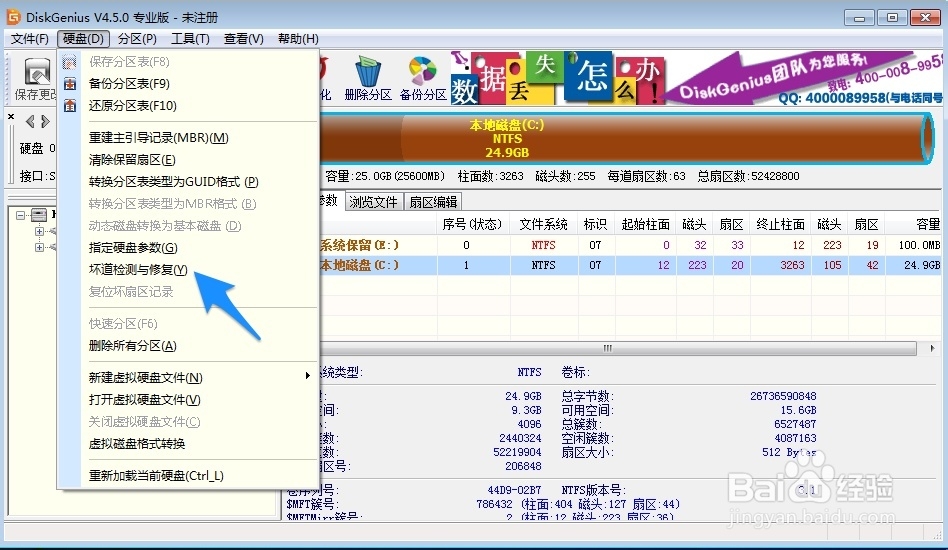Screen dimensions: 948x550
Task: Choose 重新加载当前硬盘(Ctrl_L)
Action: tap(156, 476)
